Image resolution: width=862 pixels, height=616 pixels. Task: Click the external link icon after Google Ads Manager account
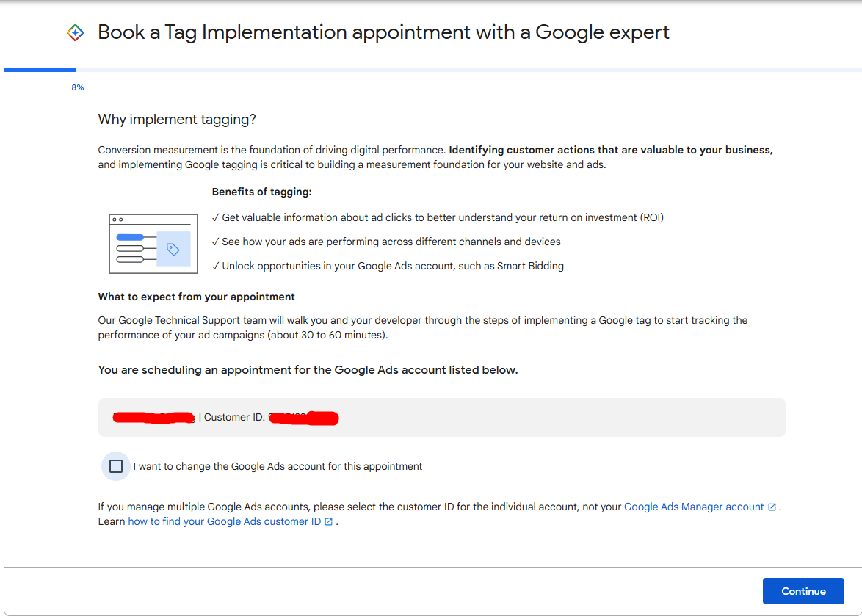773,507
